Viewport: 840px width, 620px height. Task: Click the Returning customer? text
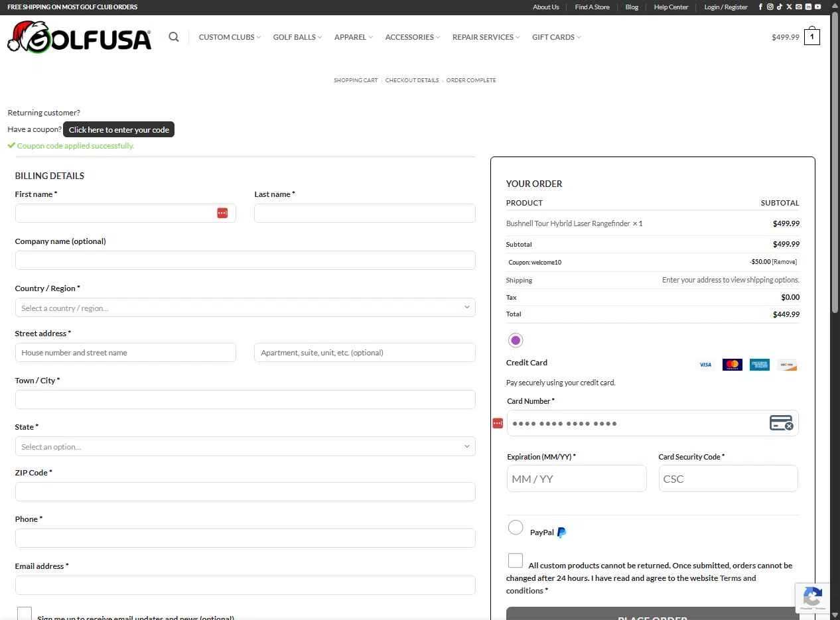tap(44, 113)
